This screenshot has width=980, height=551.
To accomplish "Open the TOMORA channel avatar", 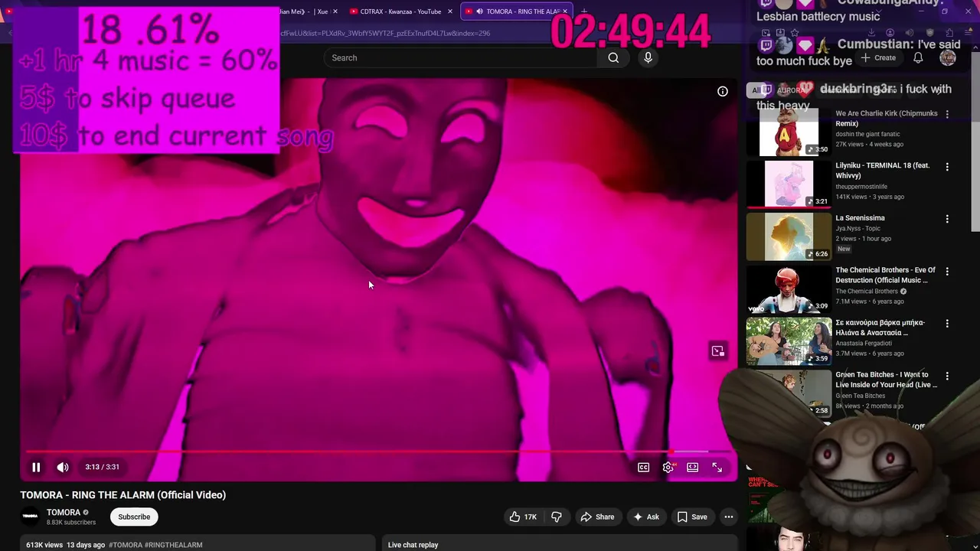I will point(30,517).
